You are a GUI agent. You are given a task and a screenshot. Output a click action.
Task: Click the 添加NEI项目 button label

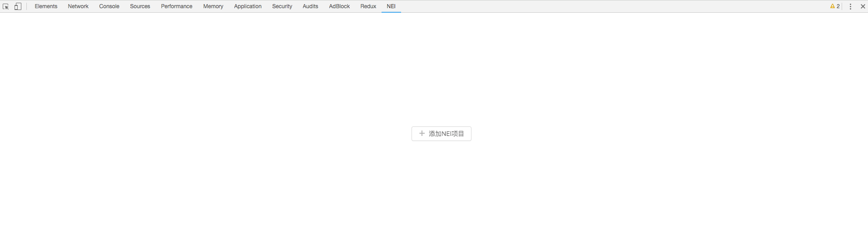446,134
